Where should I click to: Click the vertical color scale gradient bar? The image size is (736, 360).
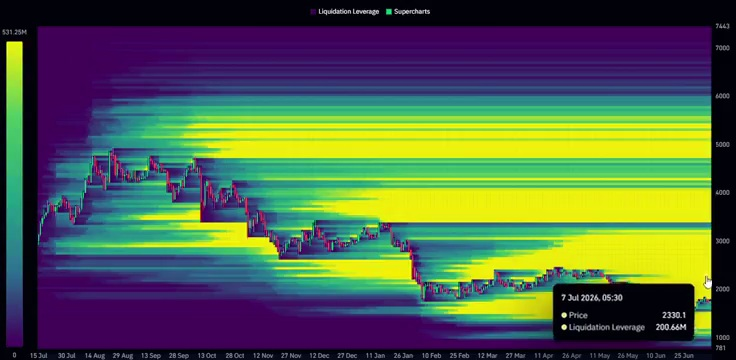pos(14,194)
